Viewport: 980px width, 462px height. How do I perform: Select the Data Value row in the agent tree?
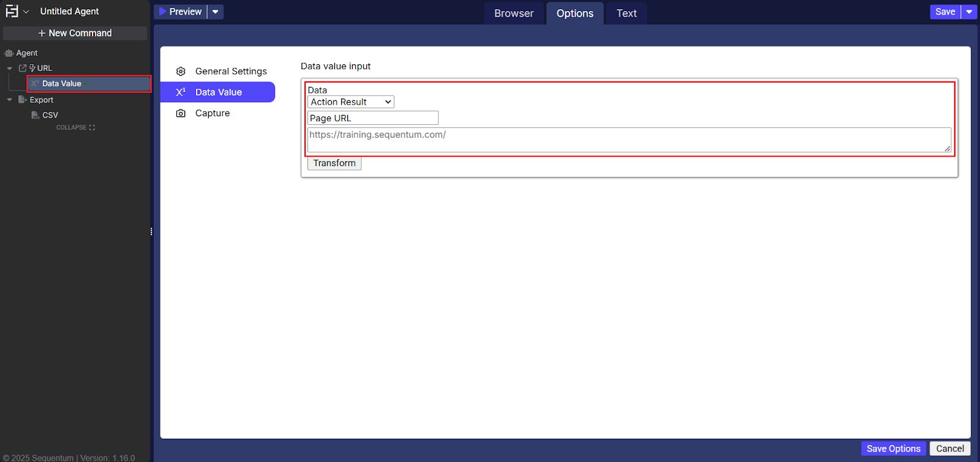89,84
